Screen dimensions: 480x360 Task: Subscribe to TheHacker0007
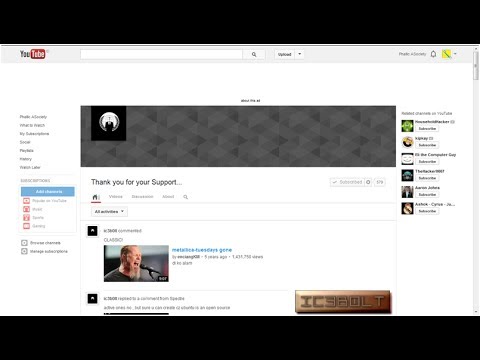(x=427, y=178)
